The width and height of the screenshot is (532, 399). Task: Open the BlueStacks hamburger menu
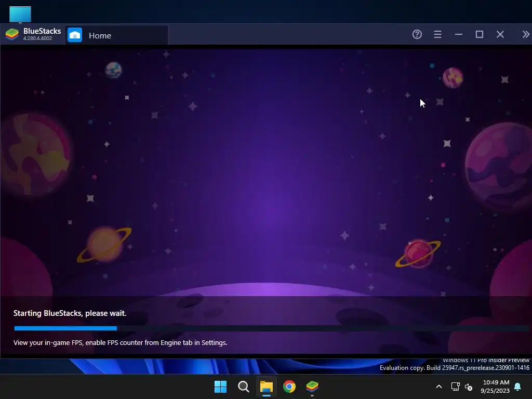click(437, 34)
